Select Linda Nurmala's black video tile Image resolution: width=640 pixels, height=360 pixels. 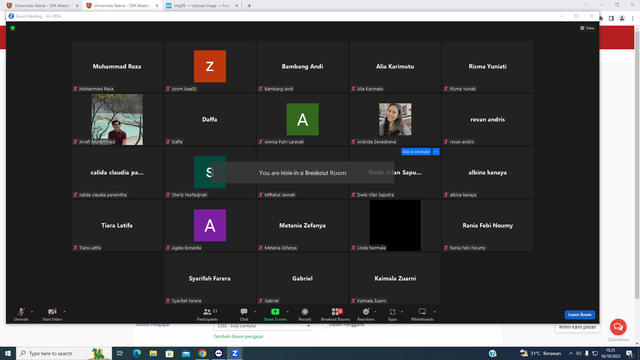[395, 225]
